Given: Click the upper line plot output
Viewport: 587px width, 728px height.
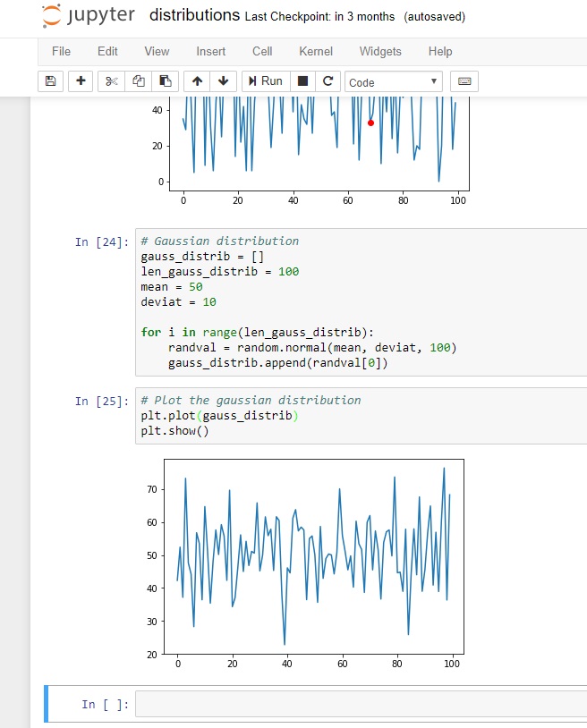Looking at the screenshot, I should pos(309,151).
